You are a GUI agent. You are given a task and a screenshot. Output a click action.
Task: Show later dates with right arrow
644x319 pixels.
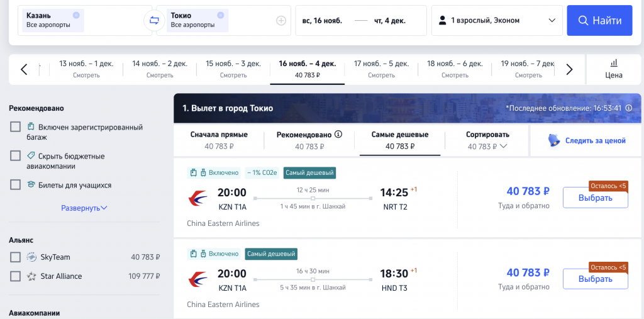569,69
